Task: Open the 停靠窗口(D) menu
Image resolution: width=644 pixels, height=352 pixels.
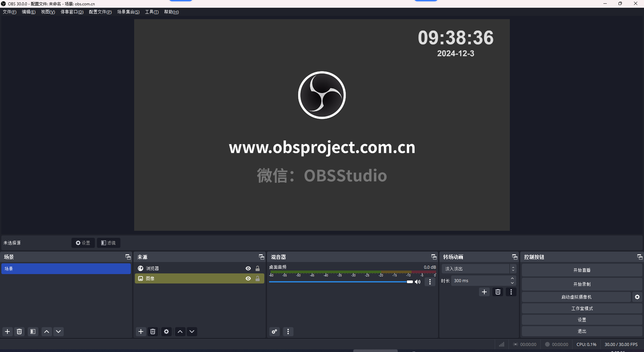Action: click(72, 12)
